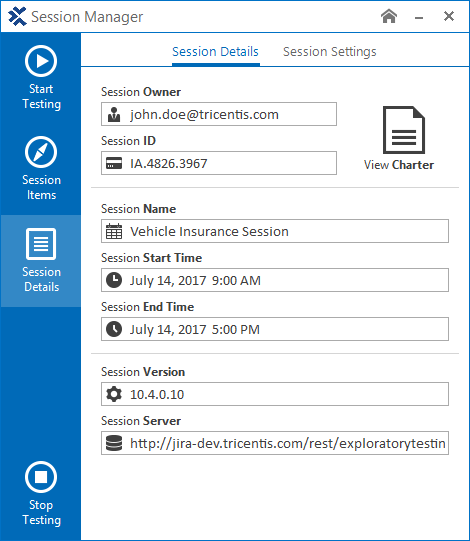This screenshot has height=541, width=470.
Task: Click the gear icon in Session Version
Action: click(x=114, y=394)
